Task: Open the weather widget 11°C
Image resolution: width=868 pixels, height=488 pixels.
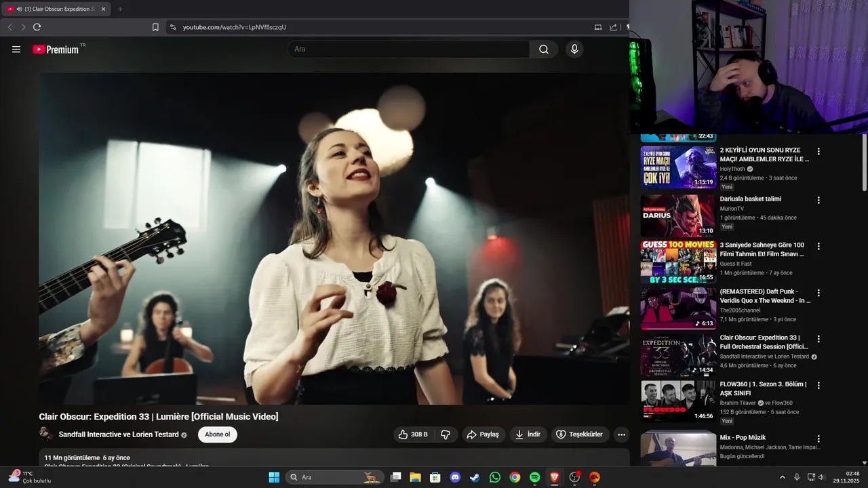Action: point(28,477)
